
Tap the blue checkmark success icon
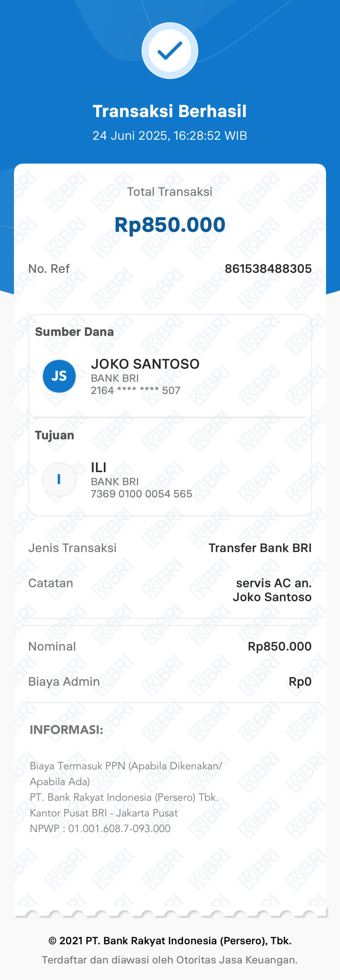point(170,51)
